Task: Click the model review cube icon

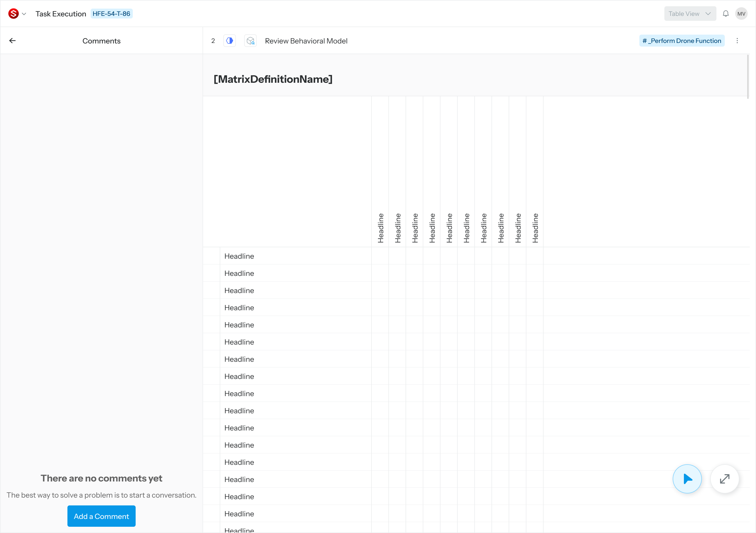Action: pyautogui.click(x=250, y=41)
